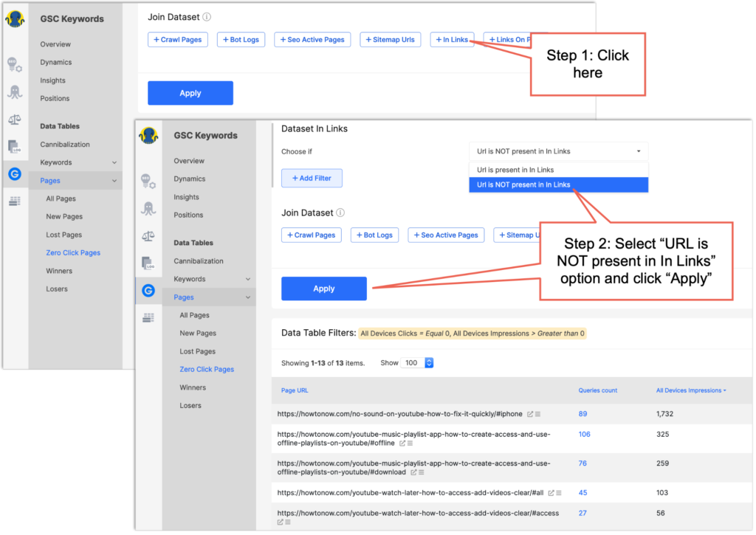Collapse the Pages menu in the front window
This screenshot has height=535, width=756.
209,297
